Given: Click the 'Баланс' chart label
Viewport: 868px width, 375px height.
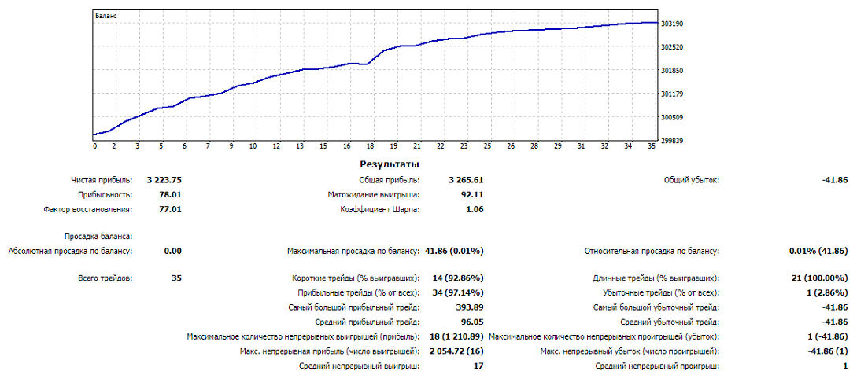Looking at the screenshot, I should click(x=105, y=16).
